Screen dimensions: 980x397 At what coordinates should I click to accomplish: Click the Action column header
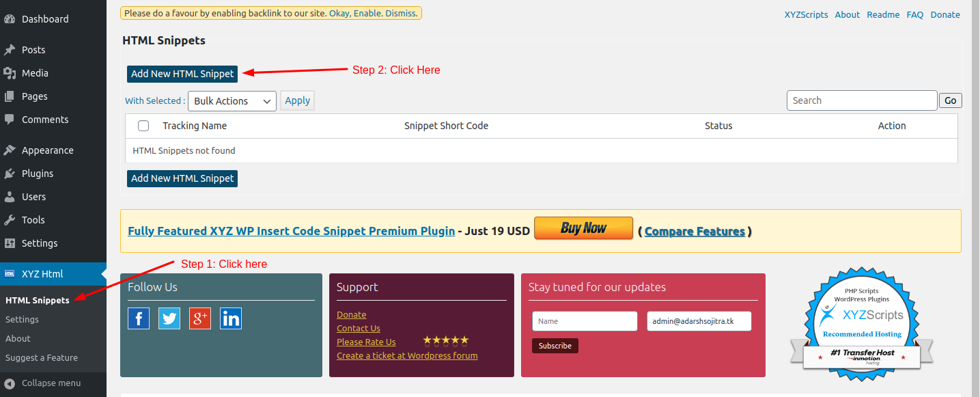pos(892,126)
